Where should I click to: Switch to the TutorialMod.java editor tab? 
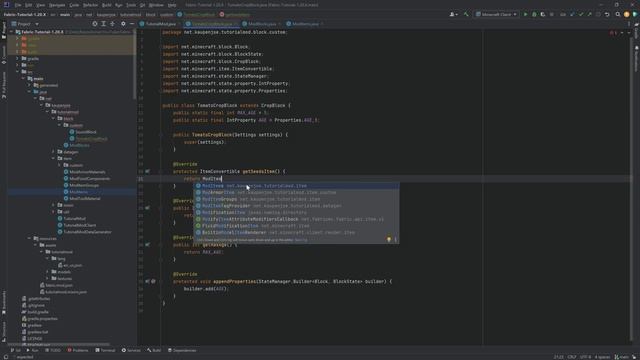[x=159, y=24]
